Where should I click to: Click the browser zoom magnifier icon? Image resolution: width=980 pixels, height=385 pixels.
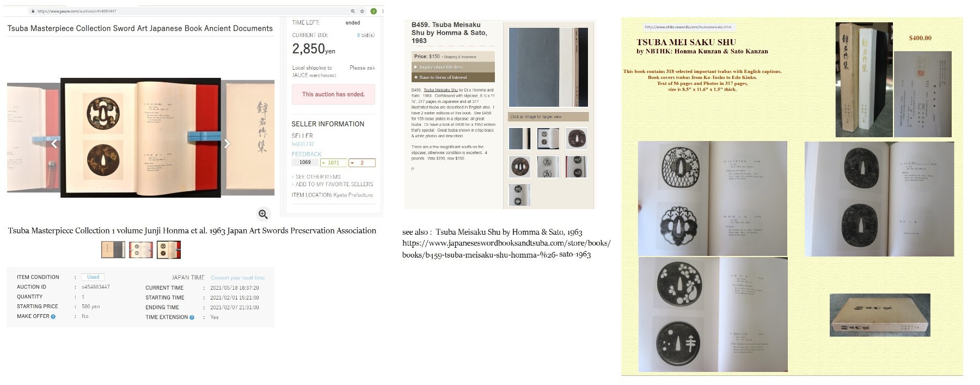tap(353, 11)
